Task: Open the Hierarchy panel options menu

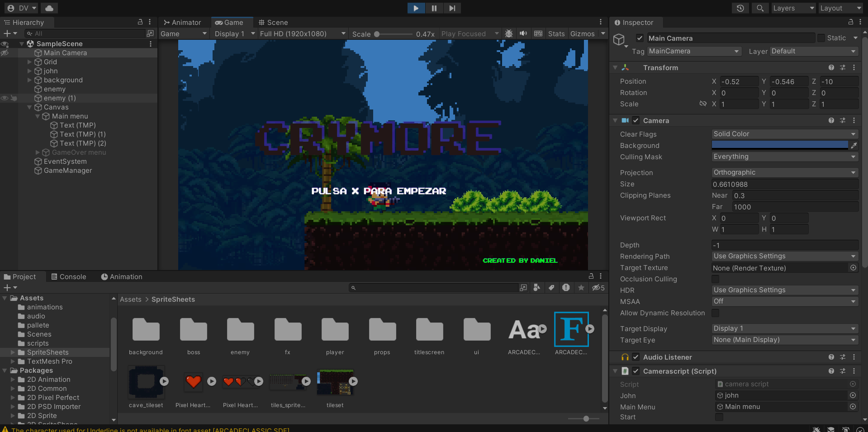Action: pyautogui.click(x=150, y=22)
